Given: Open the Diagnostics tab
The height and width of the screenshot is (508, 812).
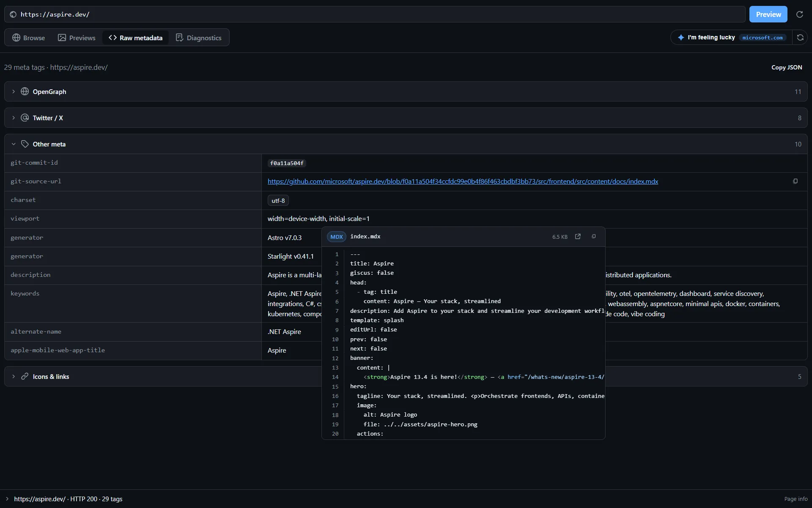Looking at the screenshot, I should [199, 38].
